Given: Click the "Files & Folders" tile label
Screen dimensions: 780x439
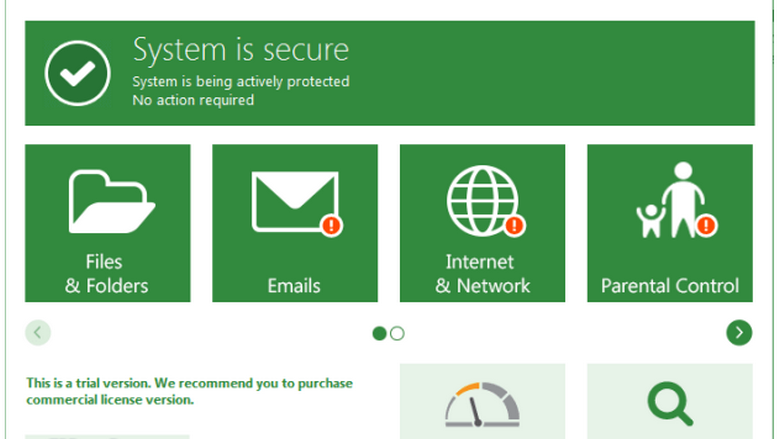Looking at the screenshot, I should pos(106,274).
